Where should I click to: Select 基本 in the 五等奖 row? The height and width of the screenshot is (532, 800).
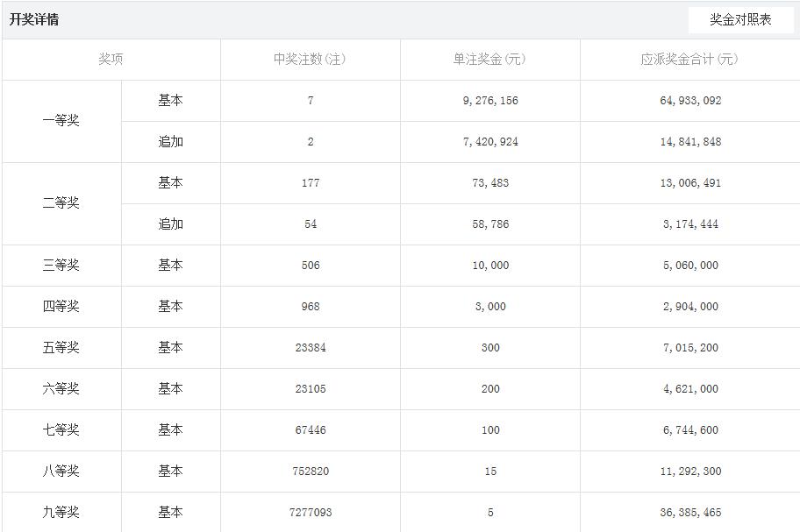[x=170, y=348]
